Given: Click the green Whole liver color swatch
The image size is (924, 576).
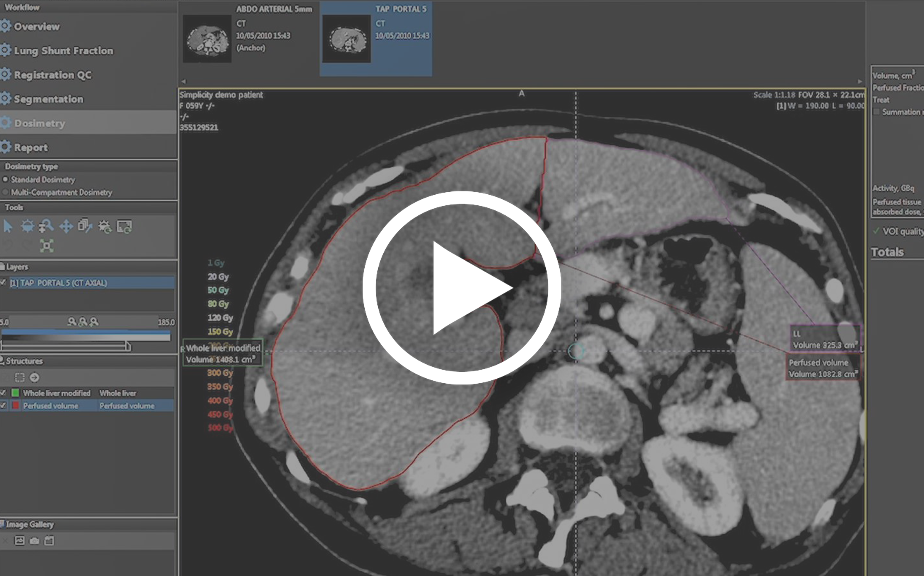Looking at the screenshot, I should click(16, 393).
